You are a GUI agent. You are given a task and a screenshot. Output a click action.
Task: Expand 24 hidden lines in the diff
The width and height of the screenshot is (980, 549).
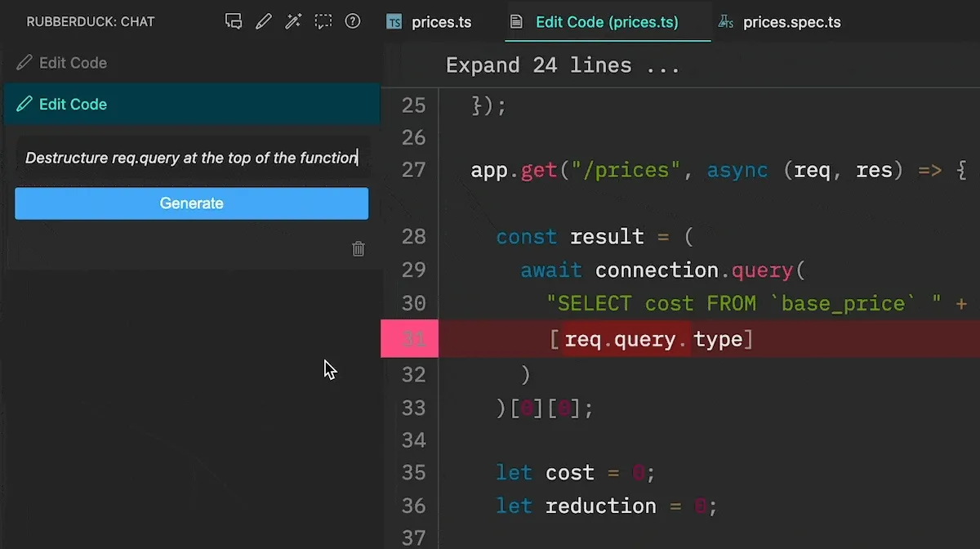563,65
